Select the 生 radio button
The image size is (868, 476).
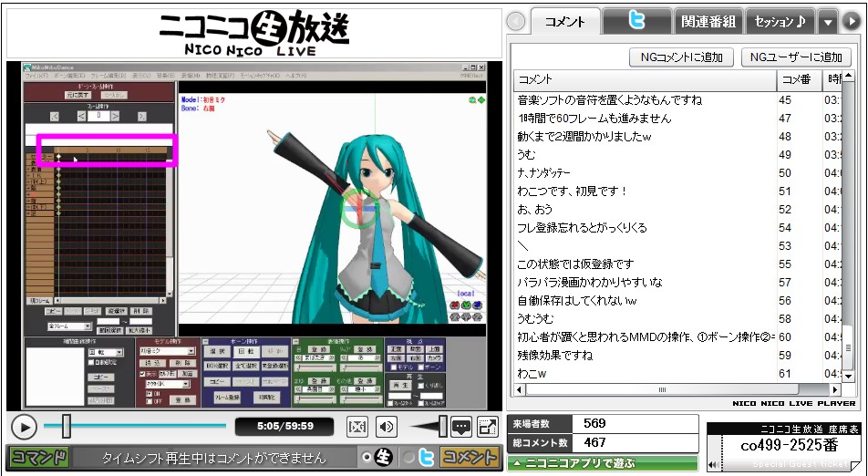(366, 457)
